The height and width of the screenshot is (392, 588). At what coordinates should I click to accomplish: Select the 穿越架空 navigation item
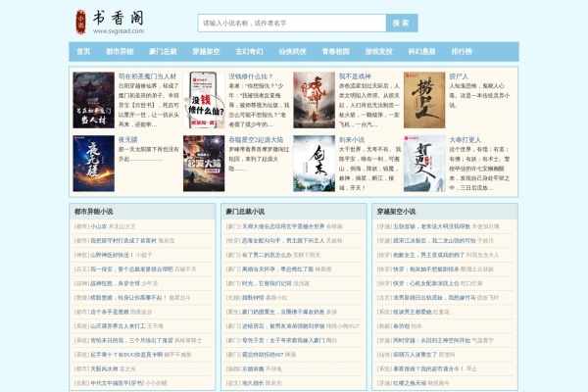pos(206,51)
